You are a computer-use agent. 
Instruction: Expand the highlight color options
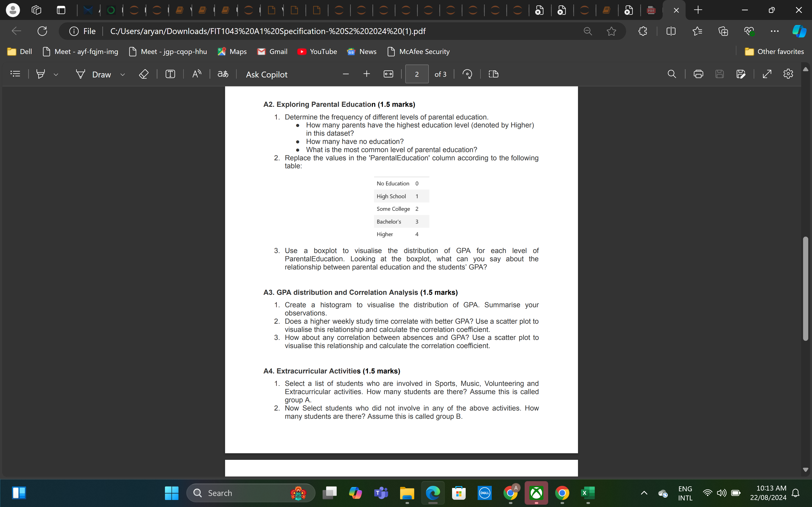click(56, 74)
